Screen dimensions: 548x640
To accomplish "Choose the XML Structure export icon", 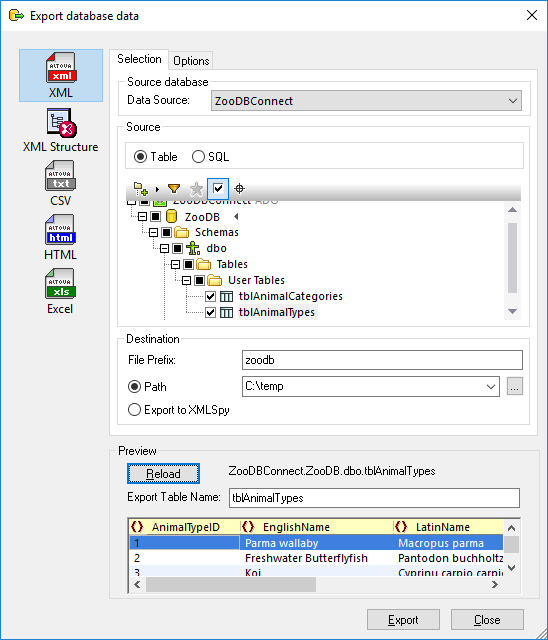I will coord(61,131).
